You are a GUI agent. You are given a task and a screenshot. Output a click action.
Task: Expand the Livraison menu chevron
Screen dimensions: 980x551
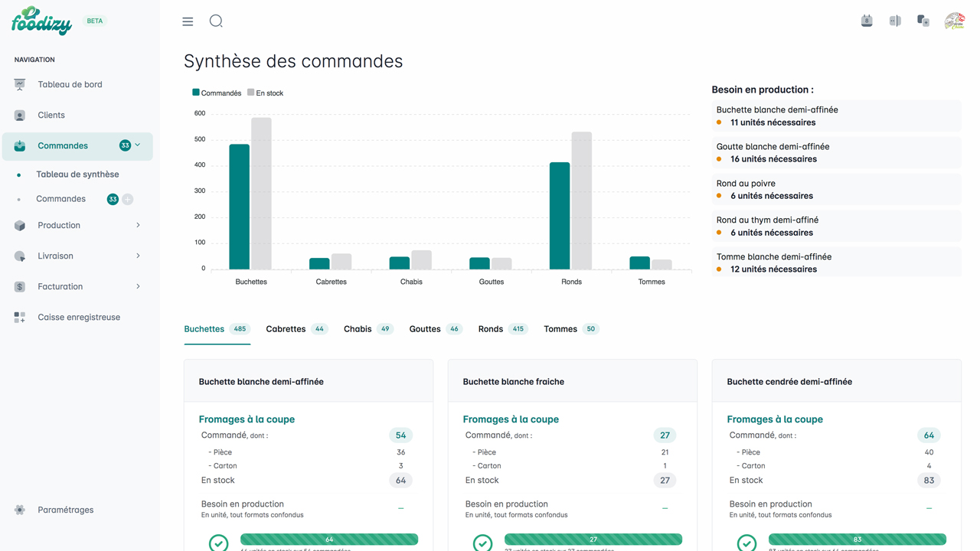138,256
